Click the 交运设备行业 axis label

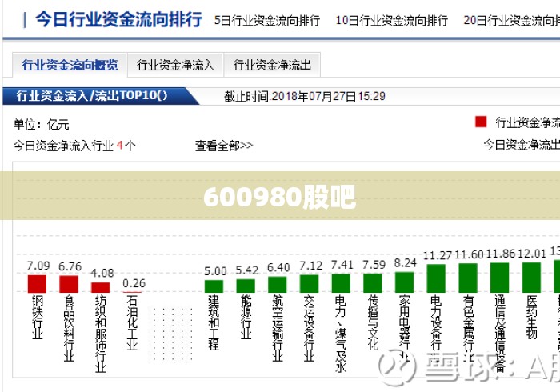coord(310,328)
